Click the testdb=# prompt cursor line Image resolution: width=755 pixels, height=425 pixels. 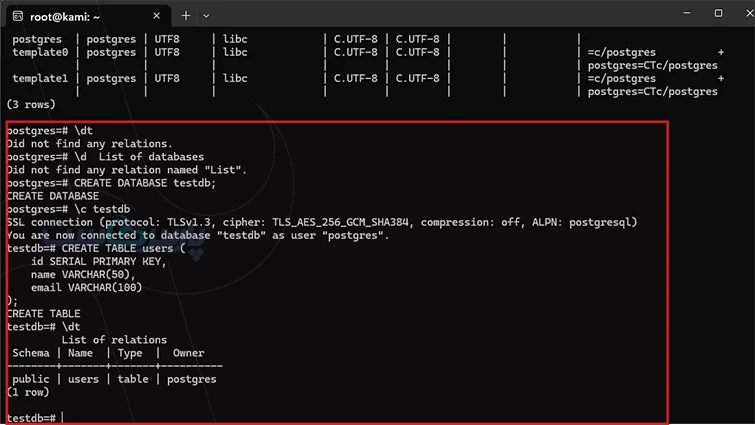pyautogui.click(x=36, y=418)
